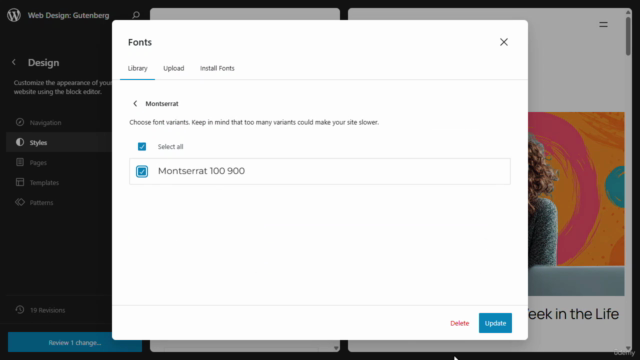
Task: Switch to the Upload tab
Action: coord(173,68)
